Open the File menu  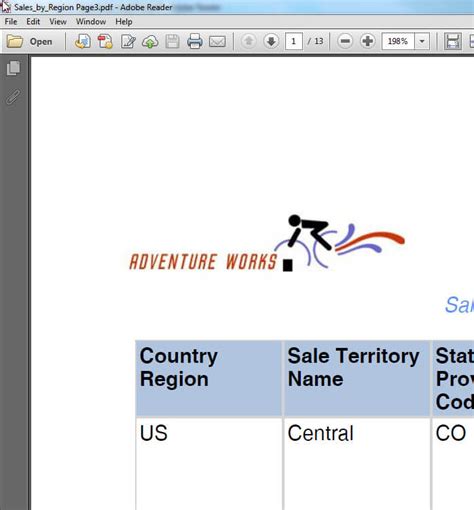(11, 22)
